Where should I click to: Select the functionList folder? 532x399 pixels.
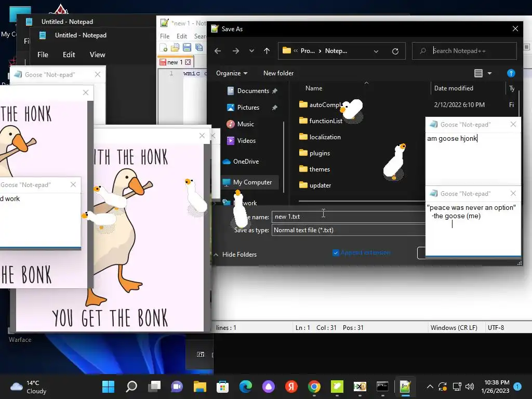point(321,121)
